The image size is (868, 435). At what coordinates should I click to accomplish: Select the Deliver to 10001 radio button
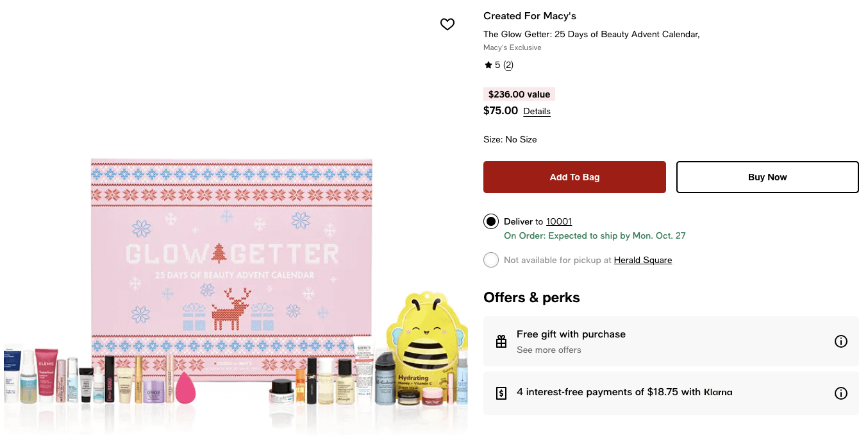[491, 221]
